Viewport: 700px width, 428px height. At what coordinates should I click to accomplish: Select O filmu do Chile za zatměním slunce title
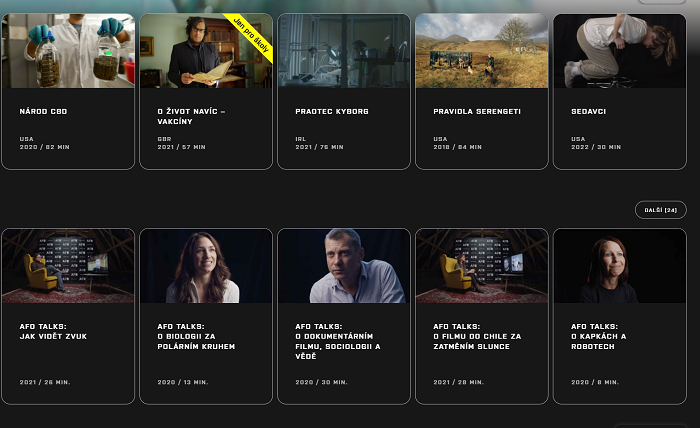click(477, 337)
